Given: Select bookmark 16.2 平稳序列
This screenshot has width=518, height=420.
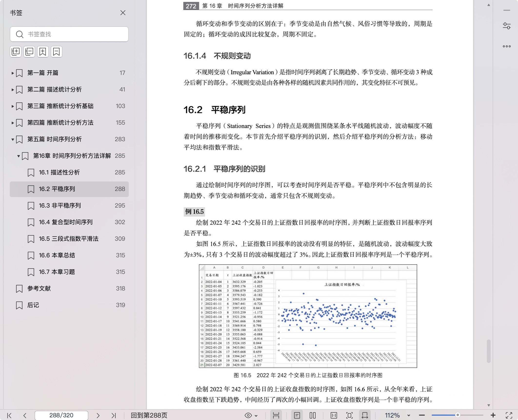Looking at the screenshot, I should click(69, 189).
